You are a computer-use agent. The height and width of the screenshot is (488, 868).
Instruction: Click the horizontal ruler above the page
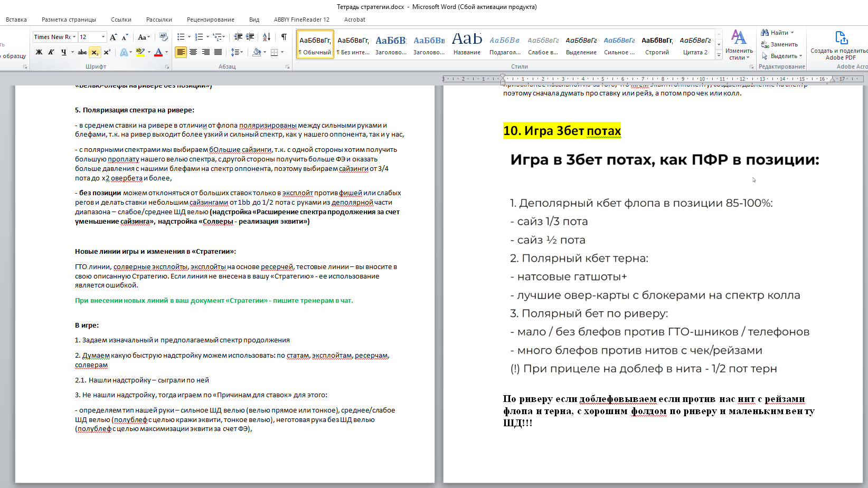(x=653, y=79)
